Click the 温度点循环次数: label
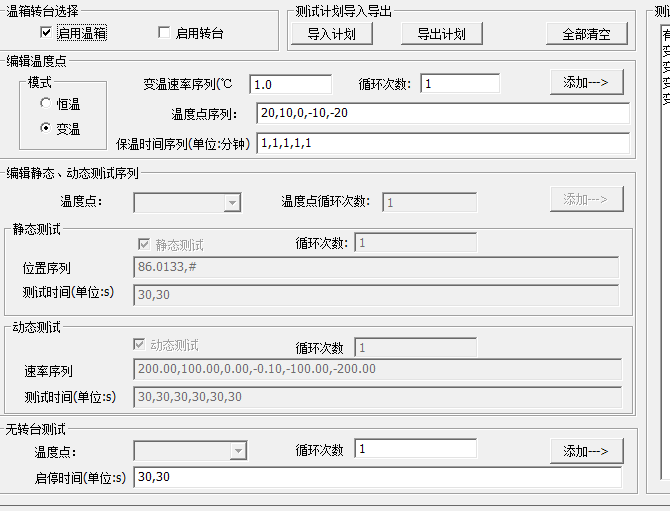The height and width of the screenshot is (511, 670). [326, 201]
